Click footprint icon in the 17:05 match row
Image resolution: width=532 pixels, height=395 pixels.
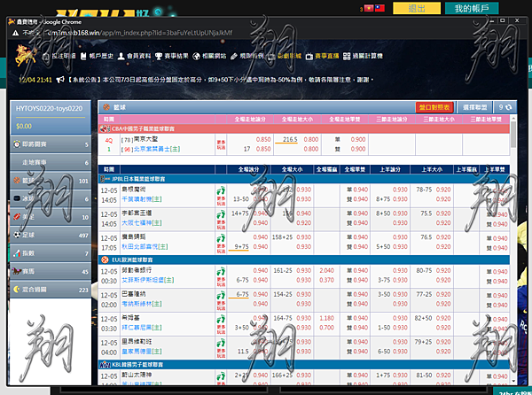[221, 238]
